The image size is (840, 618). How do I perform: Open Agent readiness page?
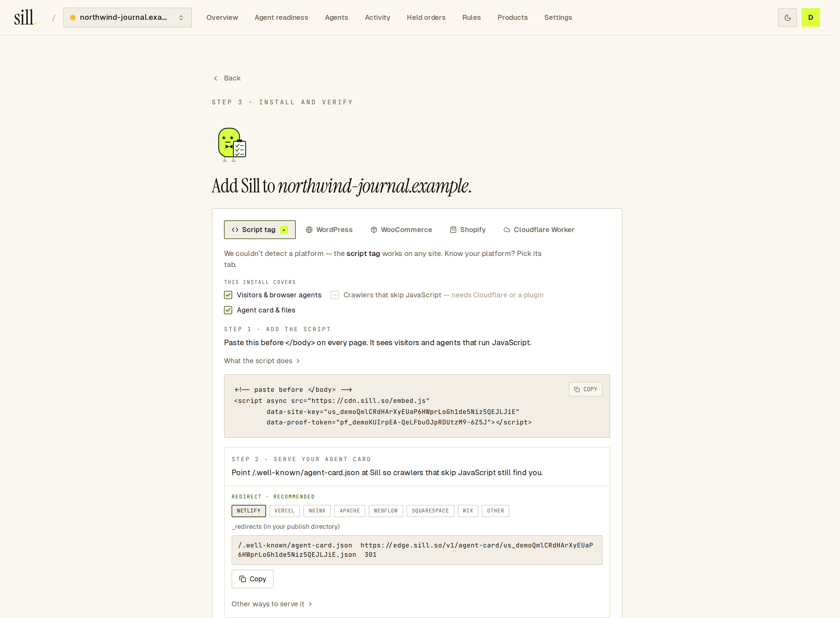coord(281,17)
